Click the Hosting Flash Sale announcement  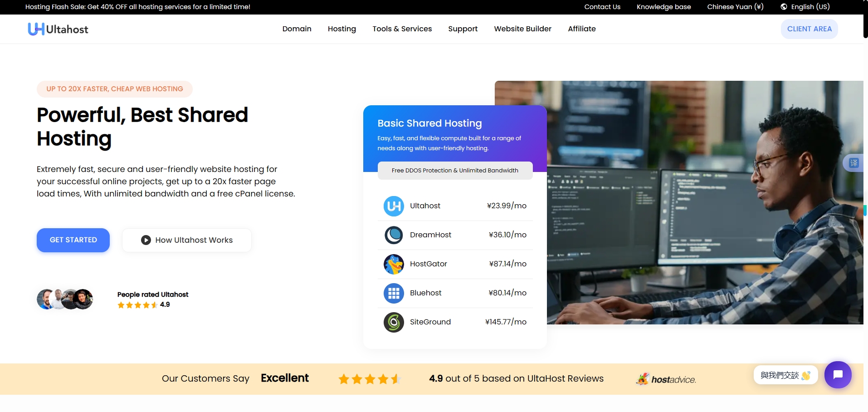[138, 7]
